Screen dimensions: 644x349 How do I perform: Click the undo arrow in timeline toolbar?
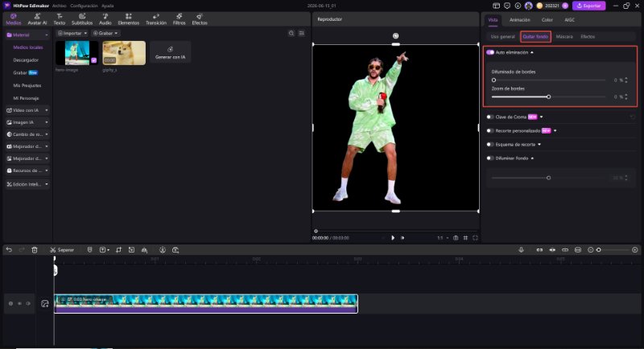(9, 250)
